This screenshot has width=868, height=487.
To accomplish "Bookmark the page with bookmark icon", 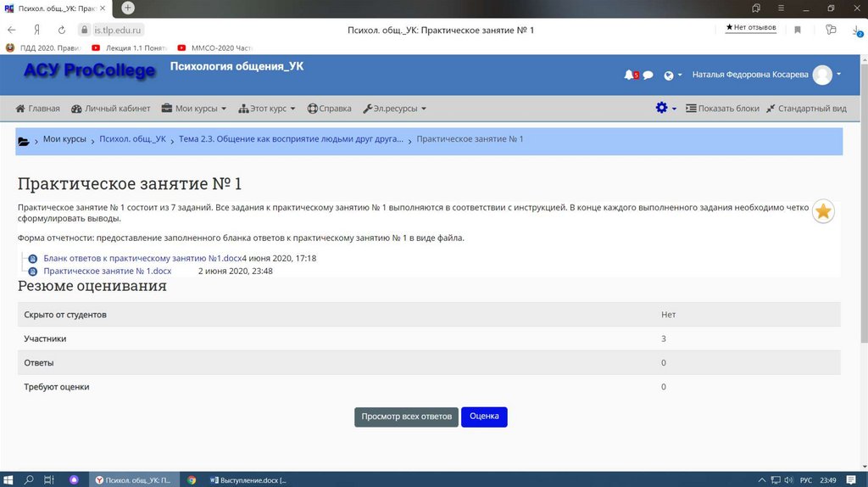I will click(x=798, y=30).
